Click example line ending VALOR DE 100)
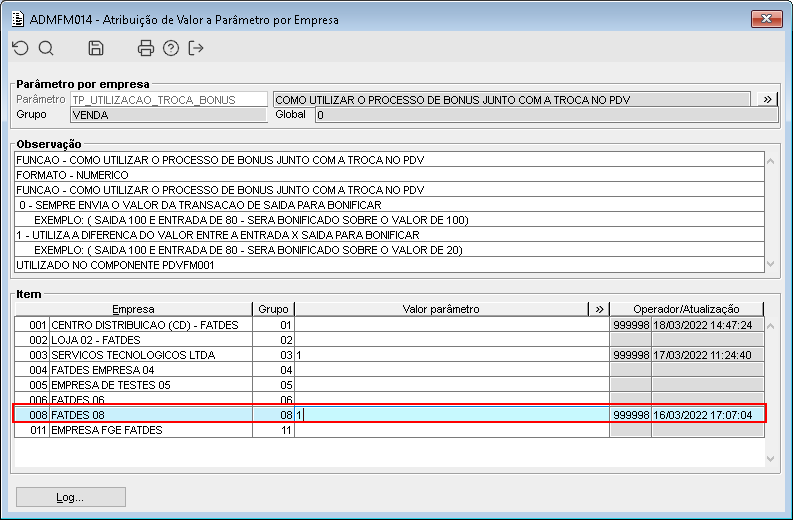 click(389, 220)
